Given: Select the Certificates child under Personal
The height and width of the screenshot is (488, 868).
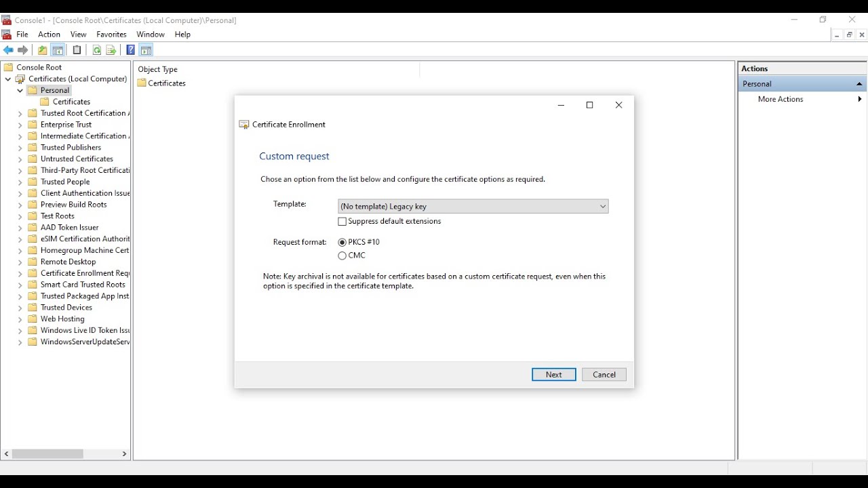Looking at the screenshot, I should click(71, 102).
